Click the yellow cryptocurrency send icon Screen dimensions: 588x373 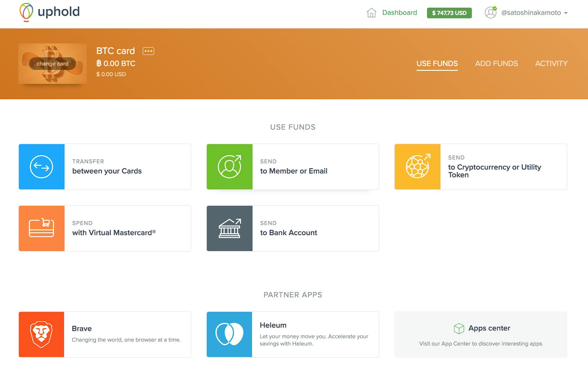[417, 167]
